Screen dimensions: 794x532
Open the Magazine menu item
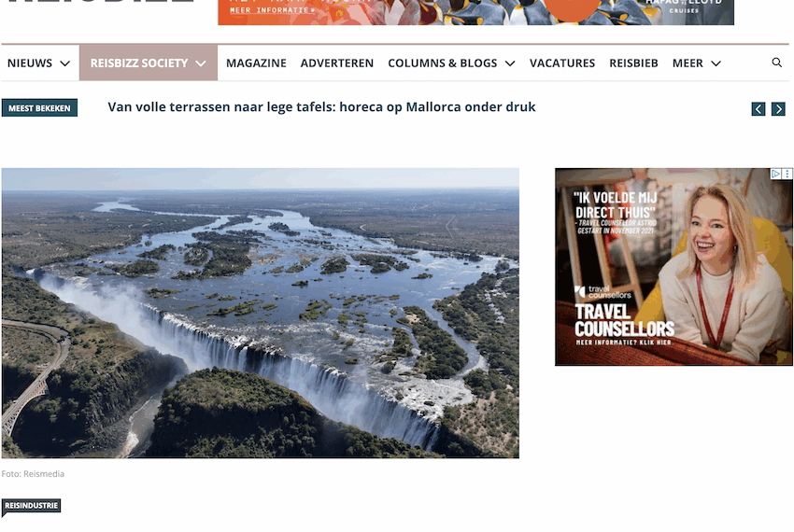tap(256, 63)
